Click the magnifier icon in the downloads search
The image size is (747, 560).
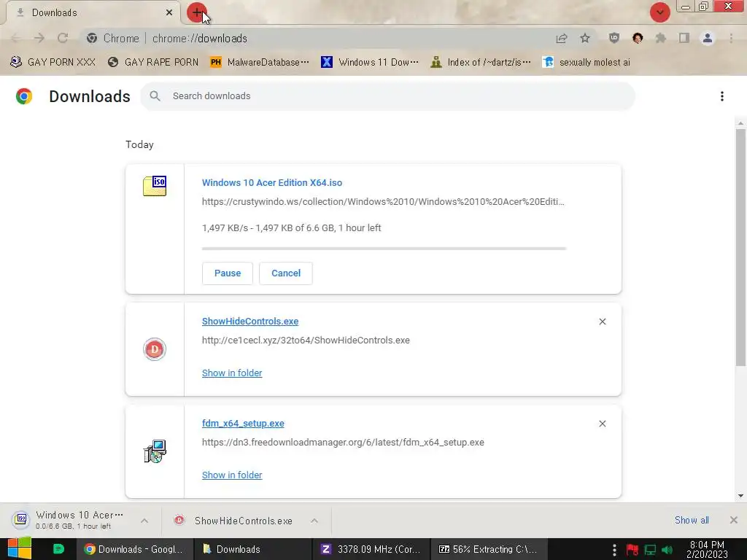pos(155,96)
